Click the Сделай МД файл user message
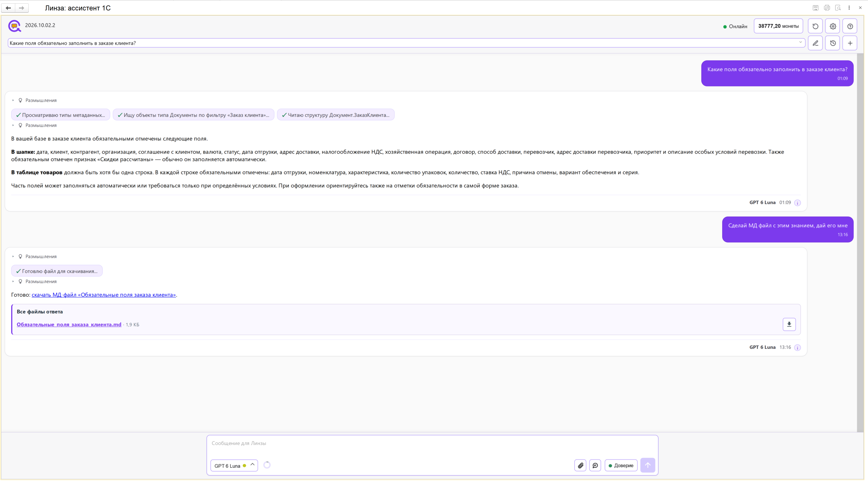868x483 pixels. 787,229
